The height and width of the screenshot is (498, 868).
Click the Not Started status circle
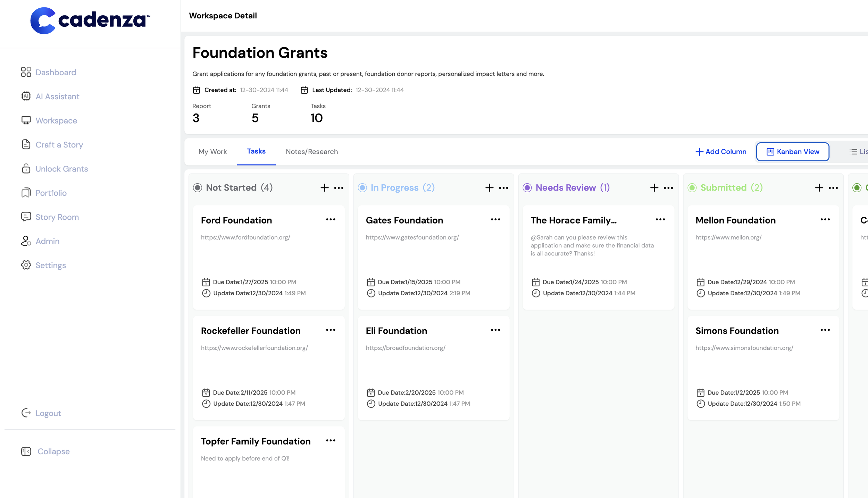(x=198, y=188)
